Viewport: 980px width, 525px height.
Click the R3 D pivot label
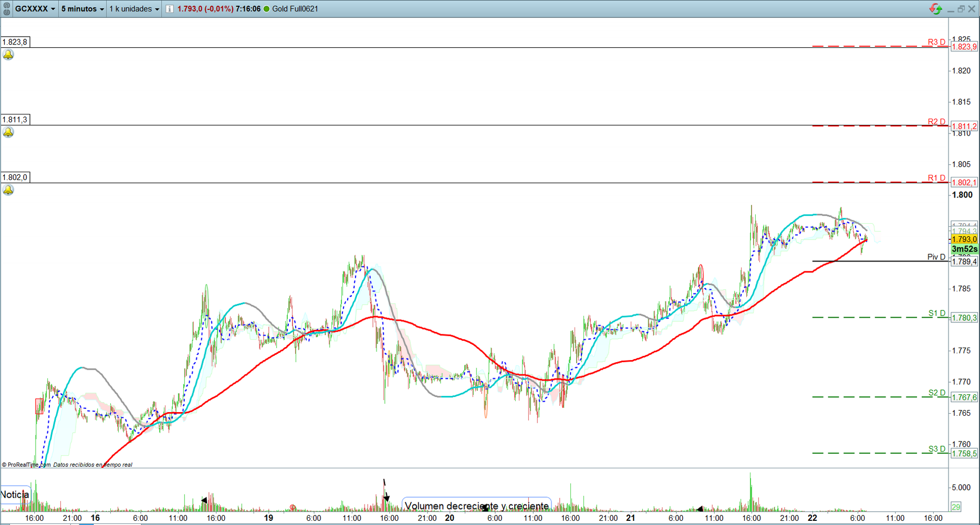click(x=936, y=42)
